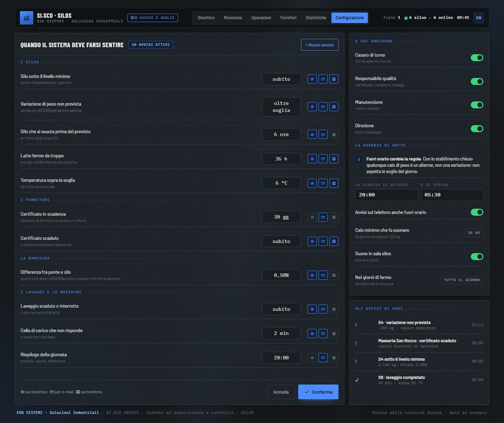Toggle Suono in sala silos switch
Image resolution: width=504 pixels, height=423 pixels.
coord(477,256)
